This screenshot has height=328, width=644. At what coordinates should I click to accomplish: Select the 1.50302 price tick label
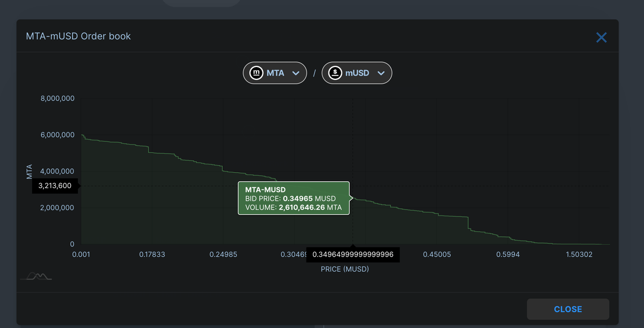579,254
